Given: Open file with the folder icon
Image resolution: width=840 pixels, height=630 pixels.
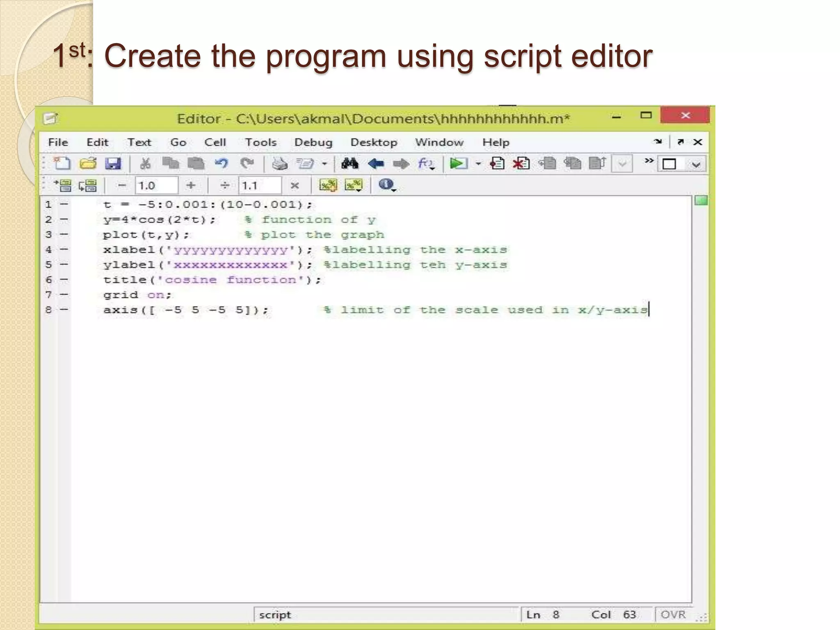Looking at the screenshot, I should pos(88,164).
